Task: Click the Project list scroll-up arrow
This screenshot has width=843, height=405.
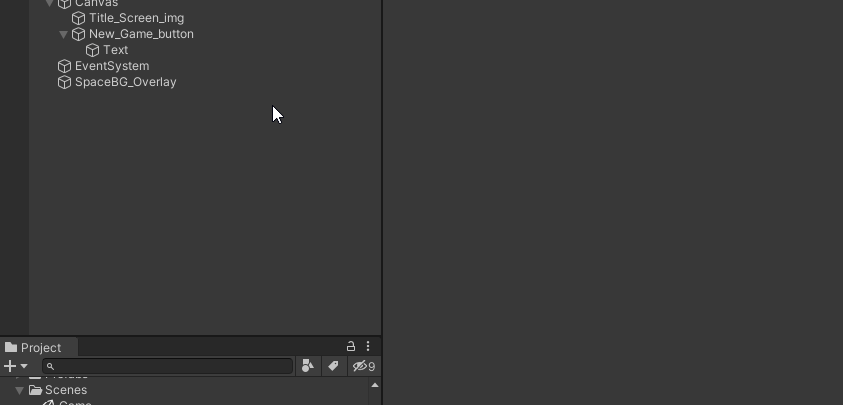Action: tap(375, 385)
